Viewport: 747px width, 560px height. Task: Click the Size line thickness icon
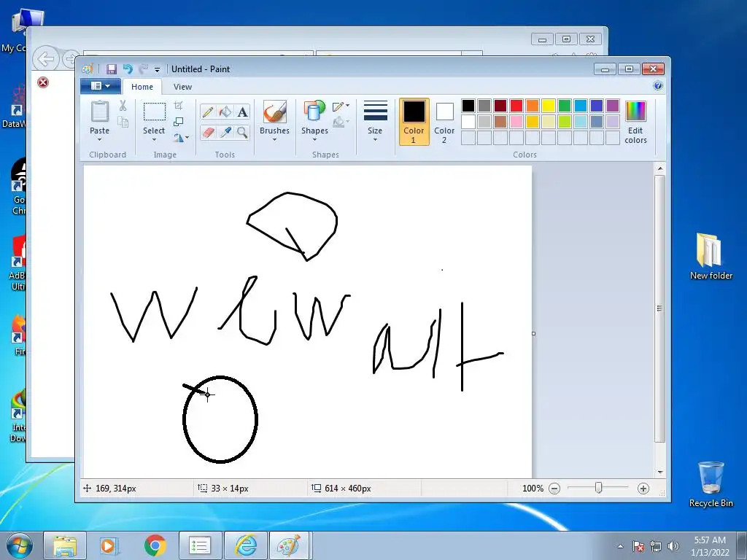coord(375,111)
